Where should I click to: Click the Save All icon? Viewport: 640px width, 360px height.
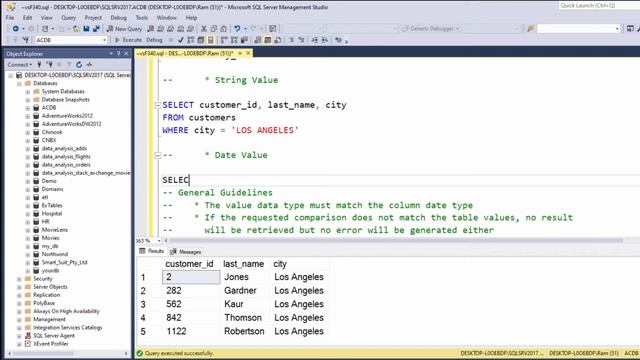[x=96, y=29]
